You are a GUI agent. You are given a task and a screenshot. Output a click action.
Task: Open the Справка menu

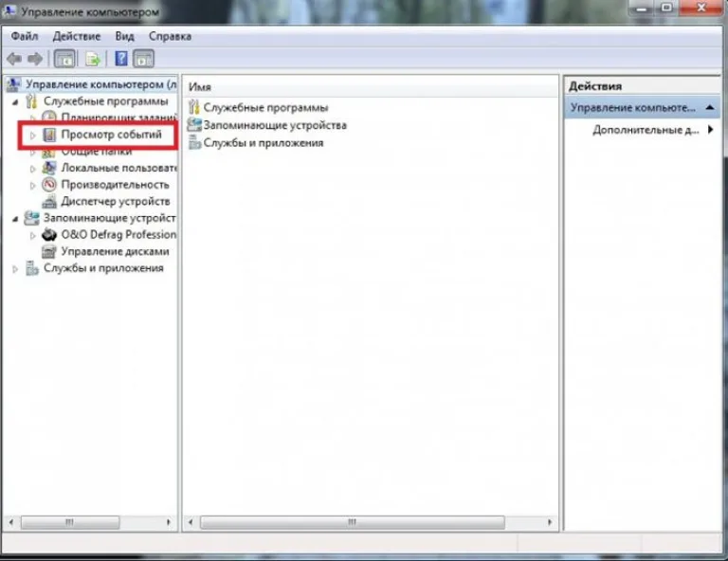coord(170,36)
